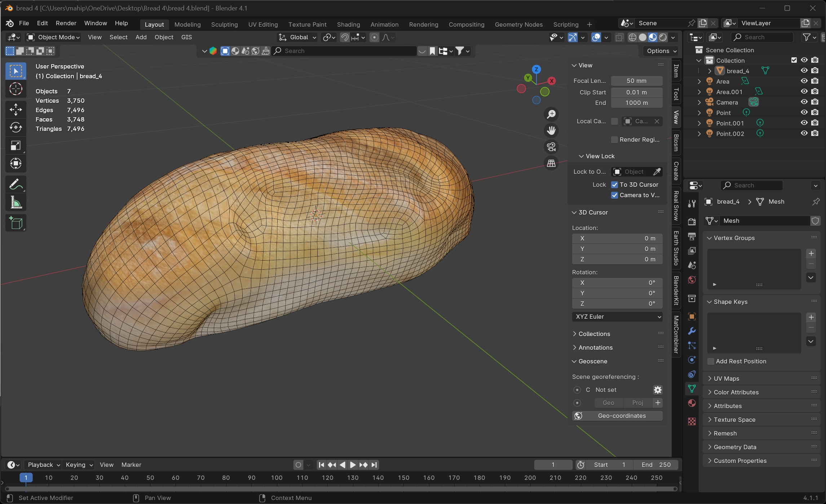The height and width of the screenshot is (504, 826).
Task: Expand the UV Maps panel
Action: pyautogui.click(x=726, y=379)
